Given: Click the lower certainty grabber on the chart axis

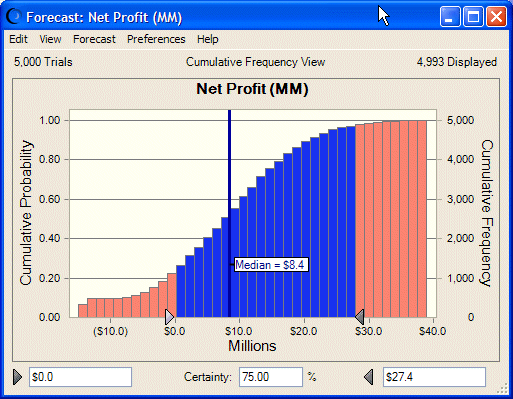Looking at the screenshot, I should pos(170,317).
